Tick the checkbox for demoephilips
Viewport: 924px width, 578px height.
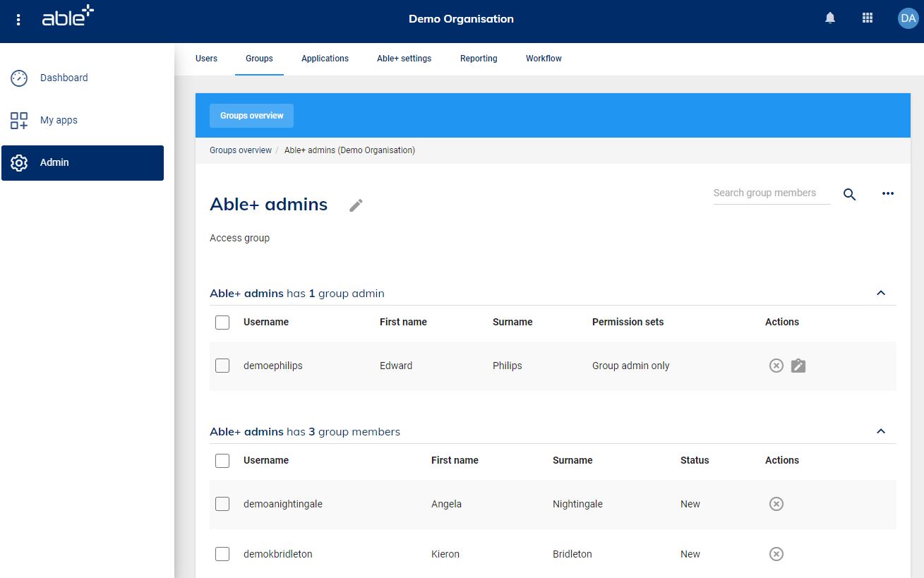[222, 366]
